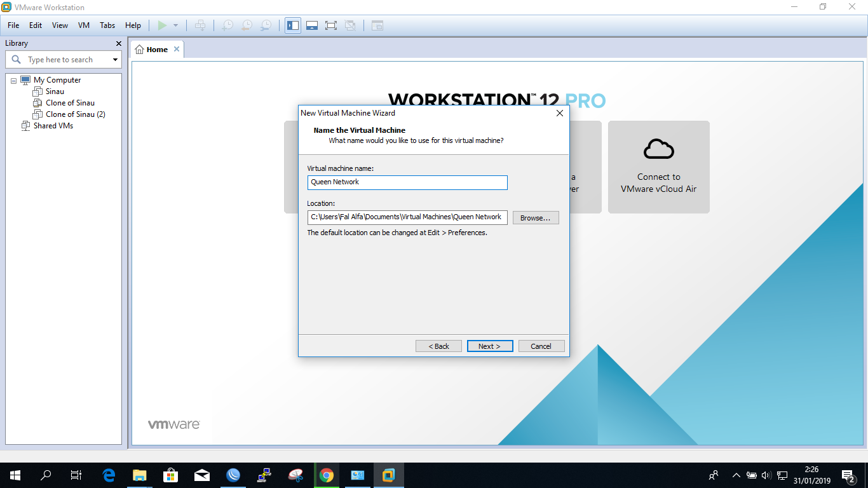Click the Next > button
Viewport: 868px width, 488px height.
tap(490, 346)
